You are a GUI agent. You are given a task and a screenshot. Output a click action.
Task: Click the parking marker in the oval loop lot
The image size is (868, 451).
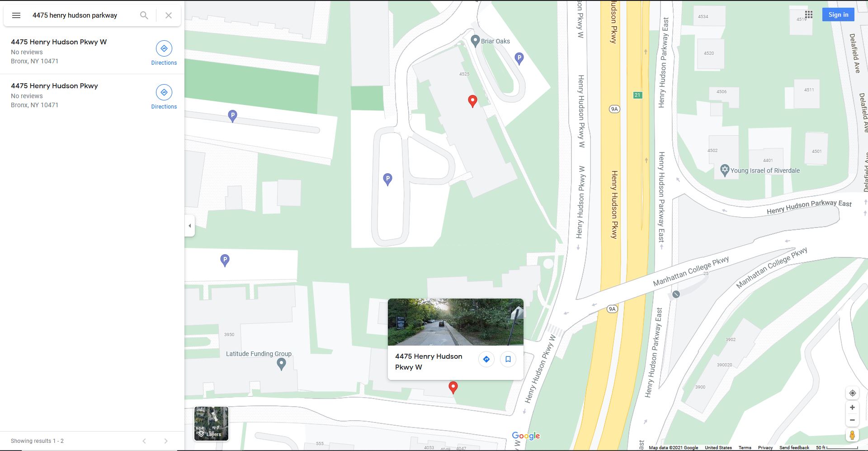tap(387, 180)
